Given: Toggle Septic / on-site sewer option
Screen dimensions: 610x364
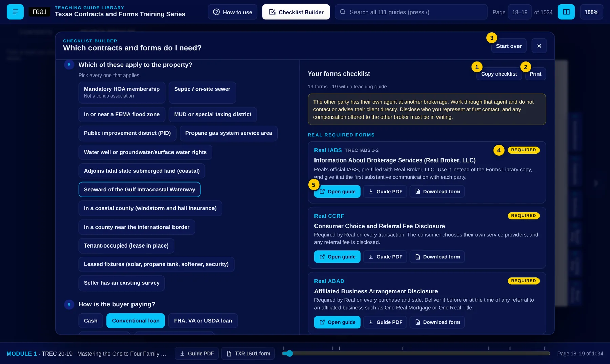Looking at the screenshot, I should [202, 92].
